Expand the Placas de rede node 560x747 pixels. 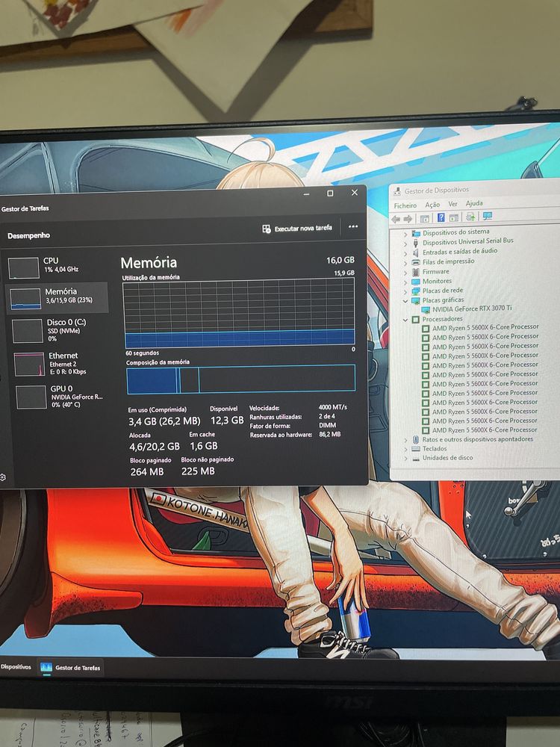pos(405,291)
